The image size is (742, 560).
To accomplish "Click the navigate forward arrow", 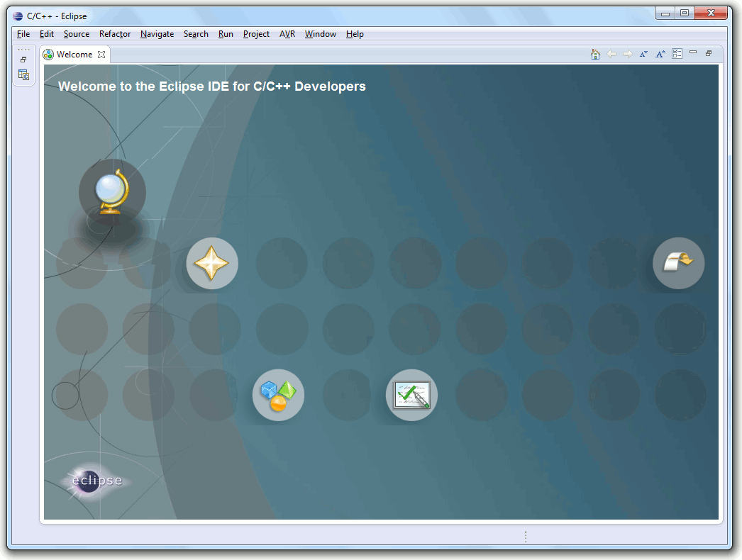I will (628, 55).
